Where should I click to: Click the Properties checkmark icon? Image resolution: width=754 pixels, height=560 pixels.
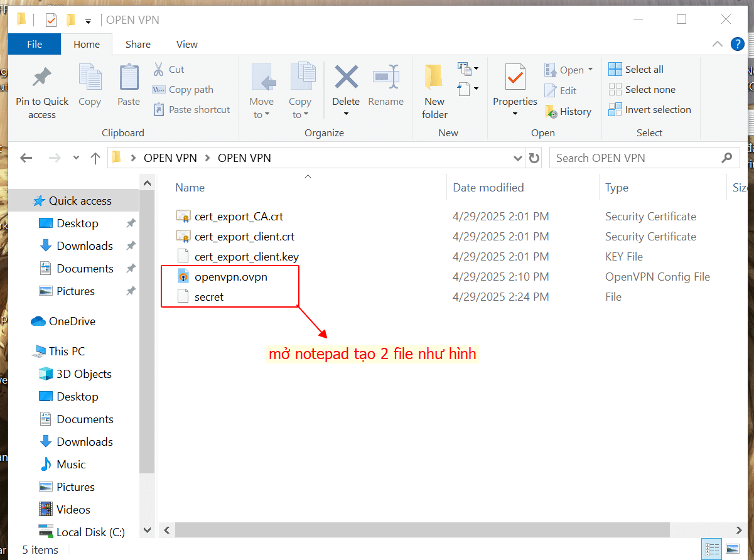515,77
